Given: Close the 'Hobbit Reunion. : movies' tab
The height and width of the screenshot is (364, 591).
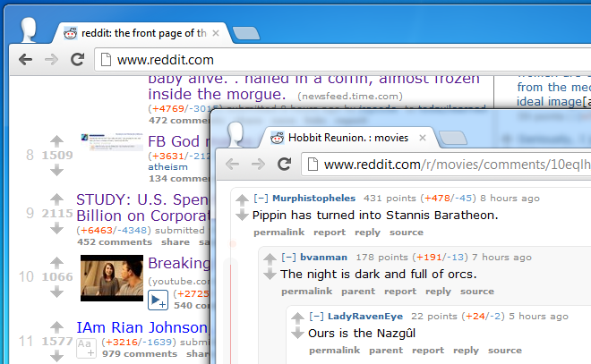Looking at the screenshot, I should coord(423,138).
